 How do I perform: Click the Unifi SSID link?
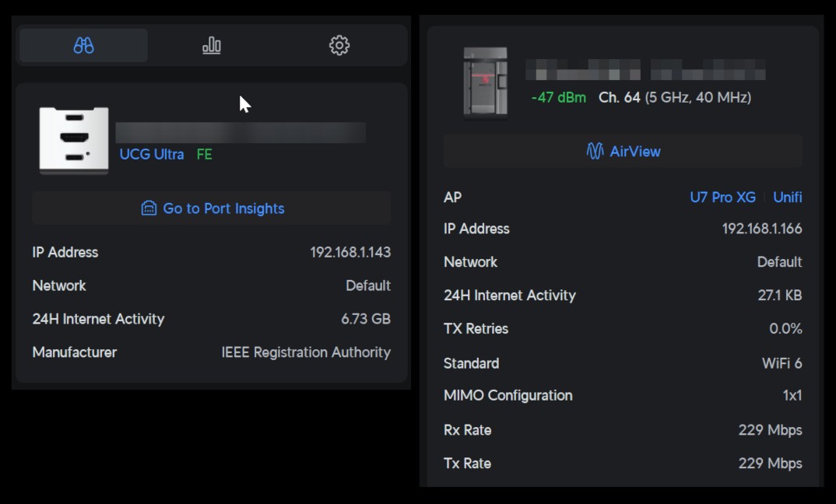tap(787, 198)
